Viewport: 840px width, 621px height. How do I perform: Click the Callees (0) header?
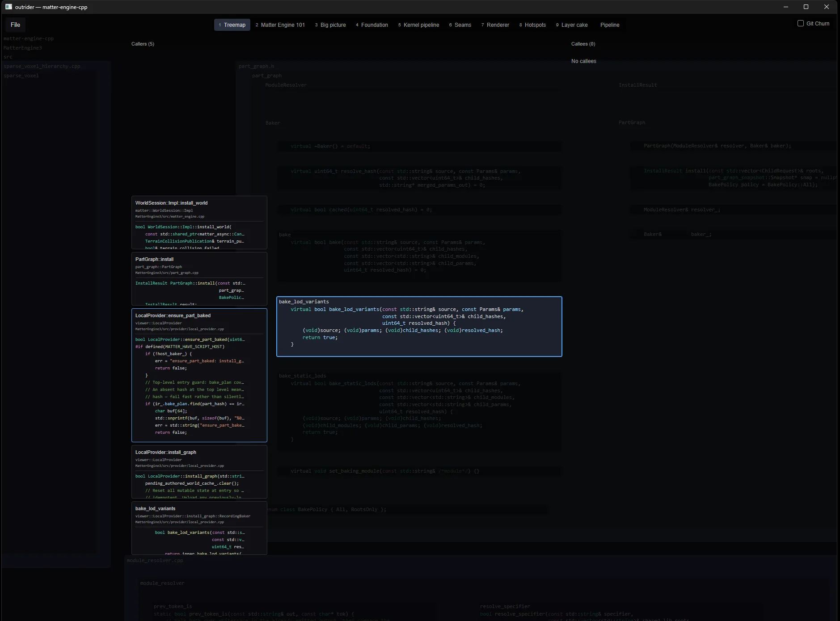(583, 44)
